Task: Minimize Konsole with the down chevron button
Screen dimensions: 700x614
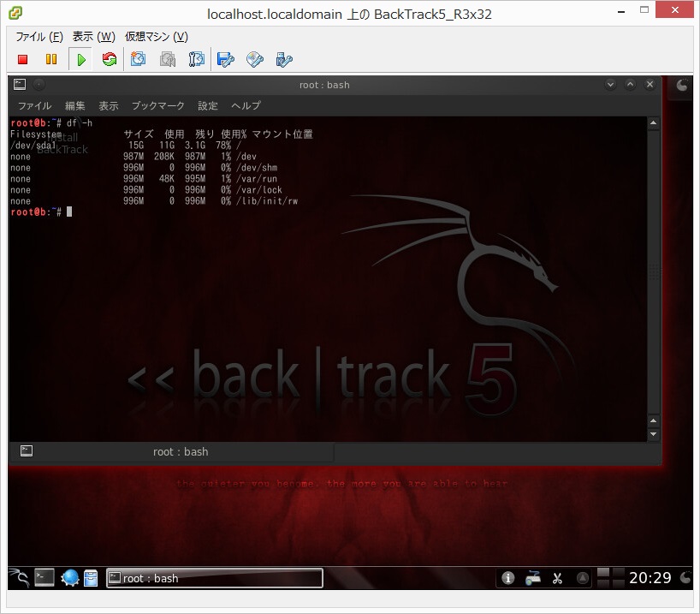Action: 610,85
